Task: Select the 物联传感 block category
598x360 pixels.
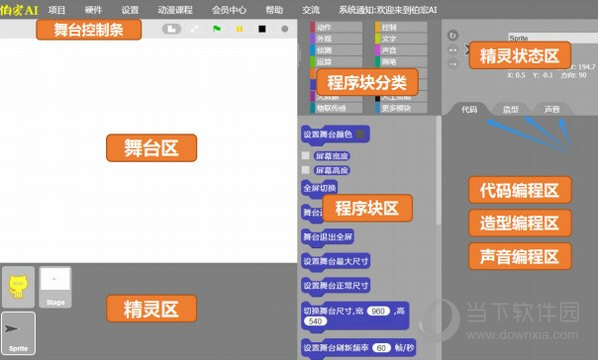Action: 336,108
